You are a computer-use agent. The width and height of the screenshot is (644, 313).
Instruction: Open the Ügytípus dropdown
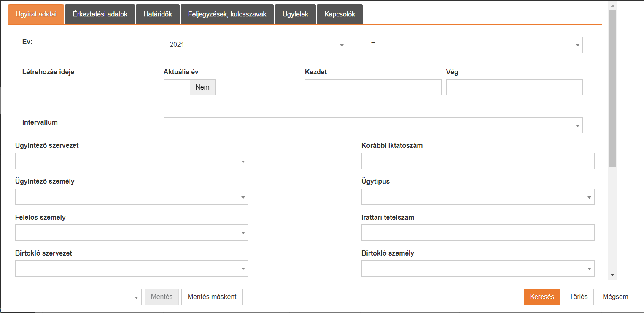pos(478,197)
